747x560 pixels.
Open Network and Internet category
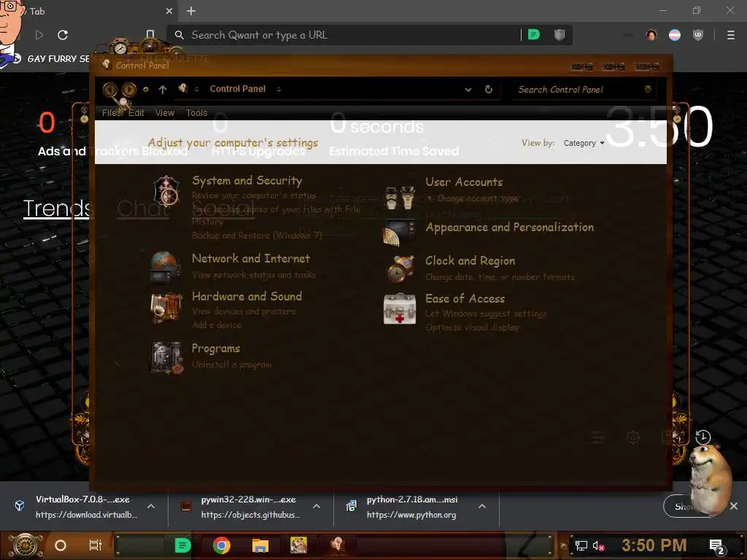click(251, 259)
